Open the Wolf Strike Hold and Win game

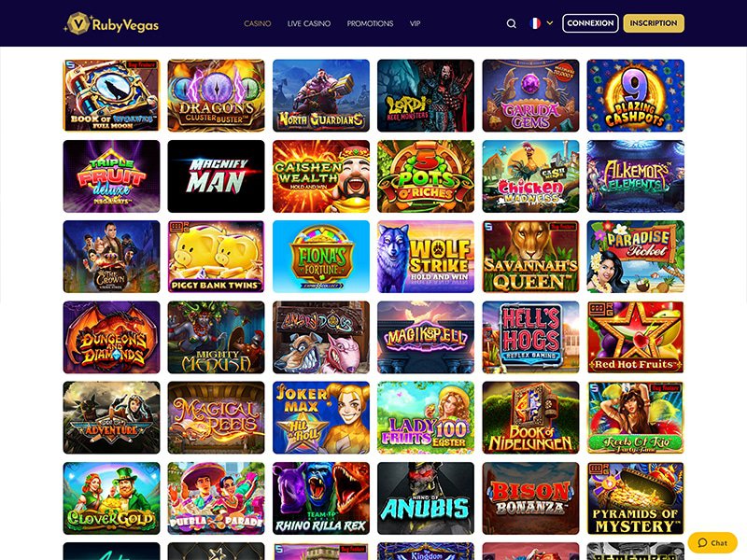[x=426, y=257]
